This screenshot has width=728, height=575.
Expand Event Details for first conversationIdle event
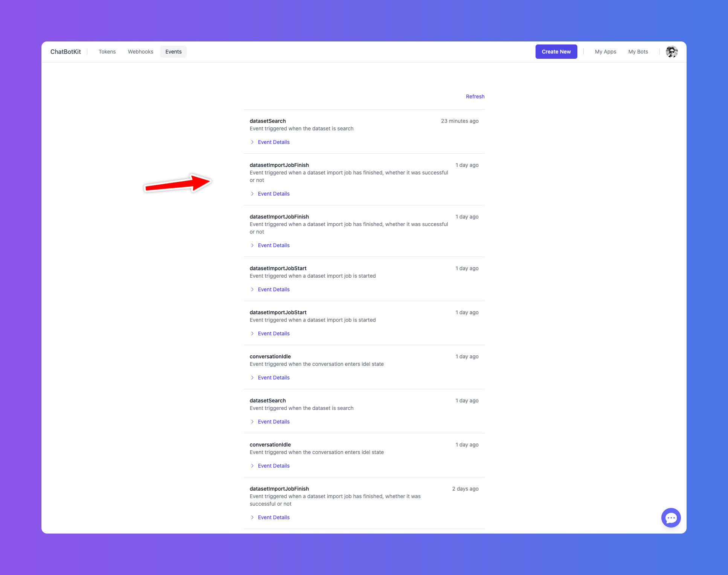273,378
